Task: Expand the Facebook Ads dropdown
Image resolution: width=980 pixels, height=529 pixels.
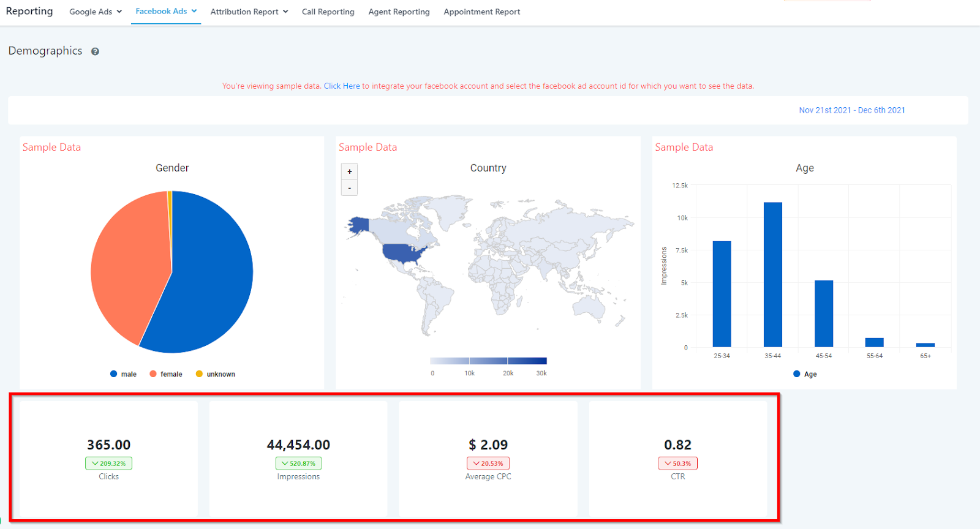Action: (x=166, y=11)
